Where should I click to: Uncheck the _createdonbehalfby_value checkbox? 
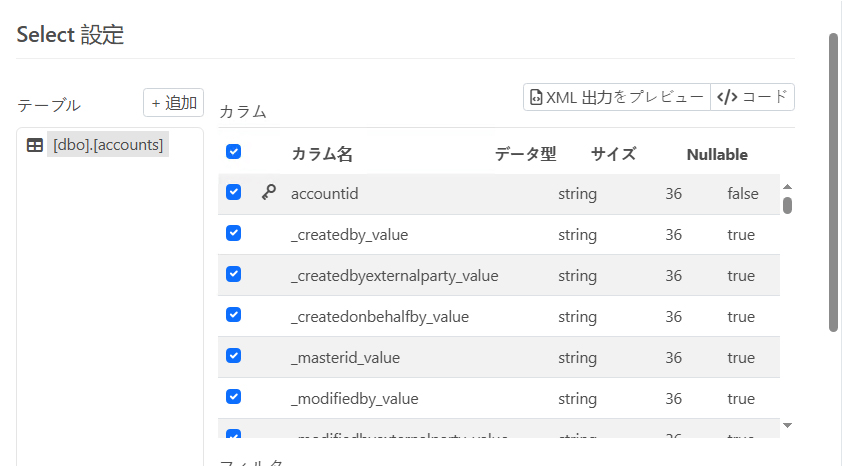[234, 314]
